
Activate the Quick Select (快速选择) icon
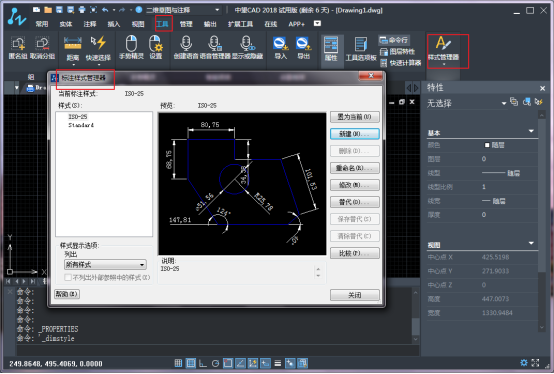point(98,48)
